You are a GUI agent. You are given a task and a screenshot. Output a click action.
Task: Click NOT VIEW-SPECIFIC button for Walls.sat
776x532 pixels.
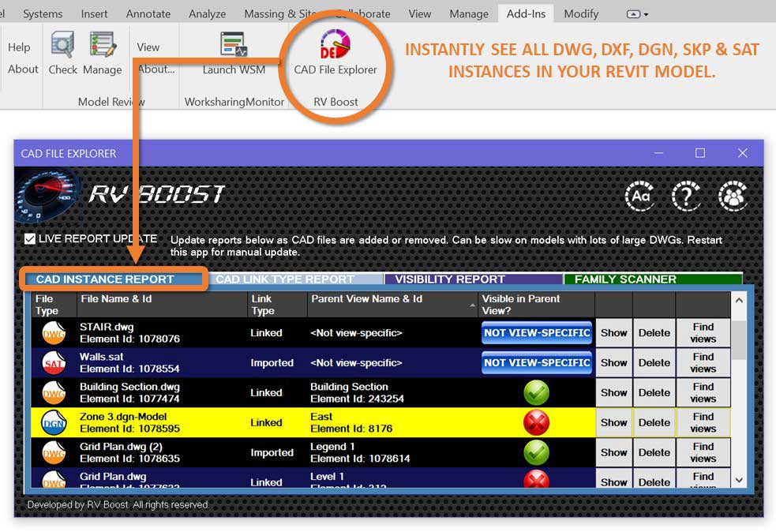[537, 363]
